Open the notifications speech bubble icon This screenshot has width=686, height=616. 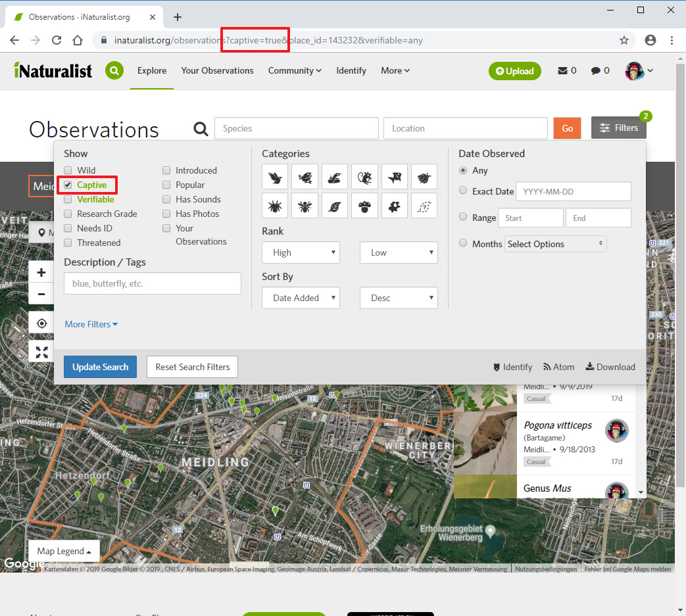tap(595, 71)
